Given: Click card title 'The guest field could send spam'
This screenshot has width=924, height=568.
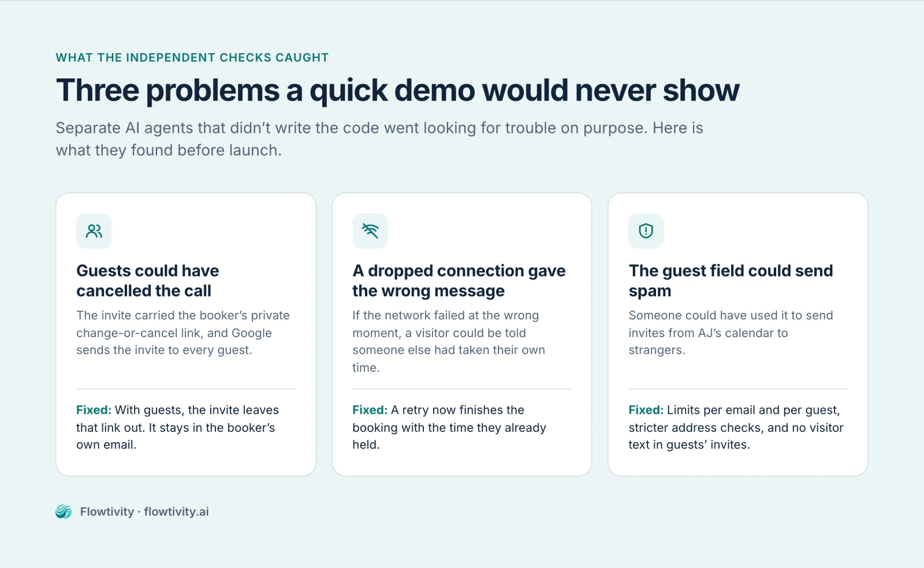Looking at the screenshot, I should pyautogui.click(x=731, y=281).
